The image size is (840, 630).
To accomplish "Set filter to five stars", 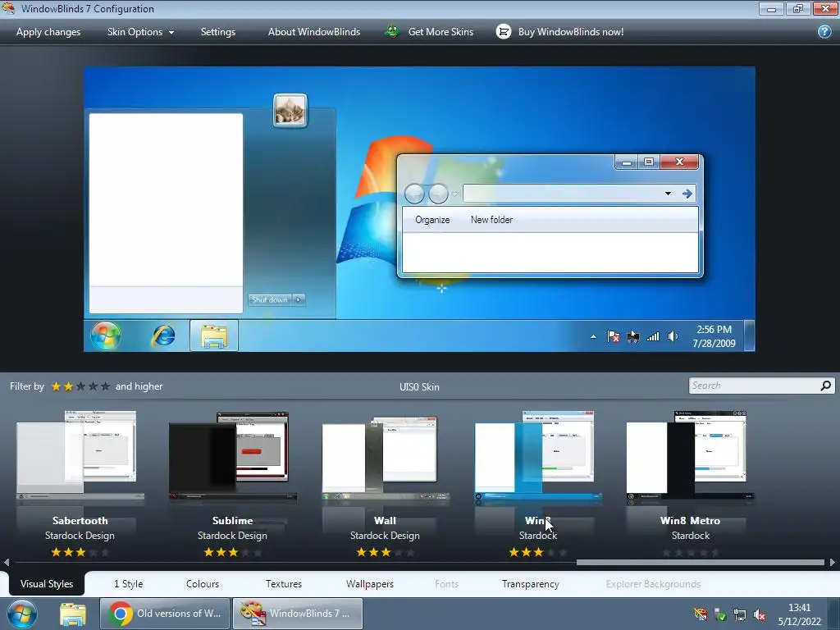I will [105, 386].
